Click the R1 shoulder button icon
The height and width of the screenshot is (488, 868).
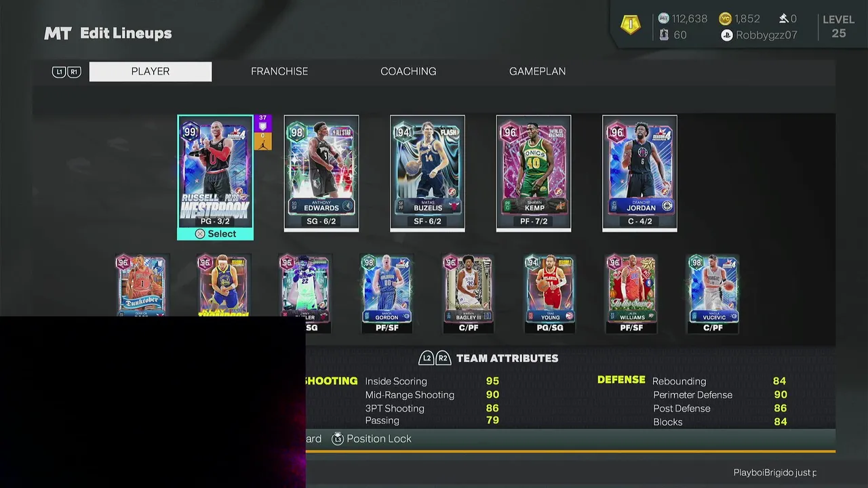[74, 72]
